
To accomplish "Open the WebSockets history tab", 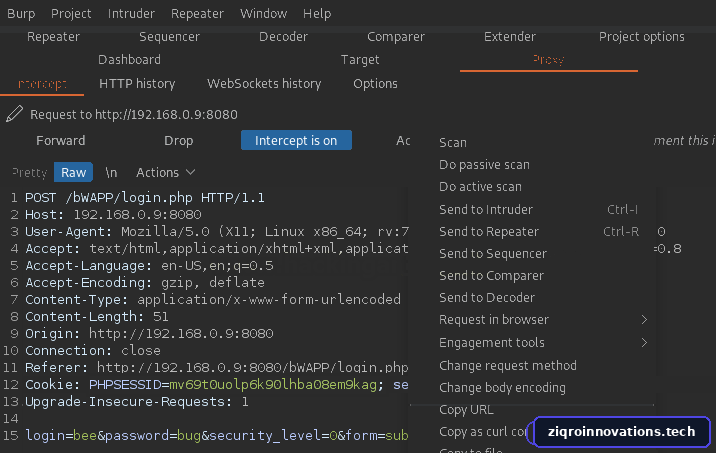I will tap(264, 84).
